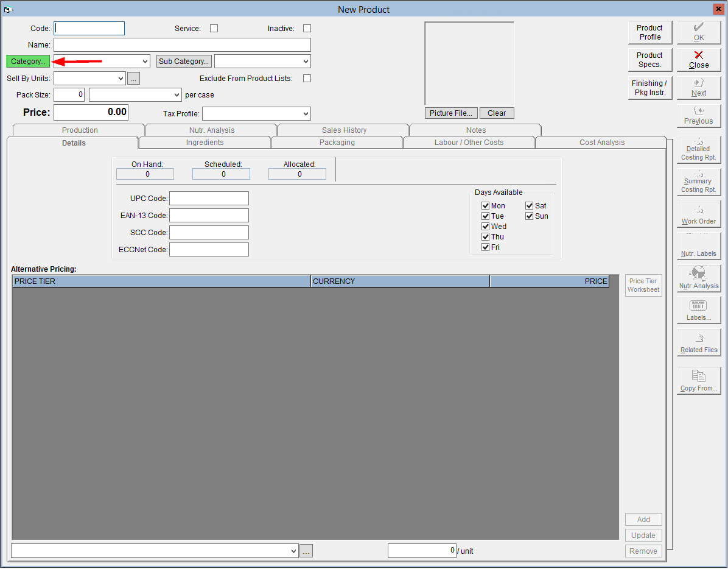Expand the Category dropdown list
The image size is (728, 569).
pyautogui.click(x=145, y=62)
